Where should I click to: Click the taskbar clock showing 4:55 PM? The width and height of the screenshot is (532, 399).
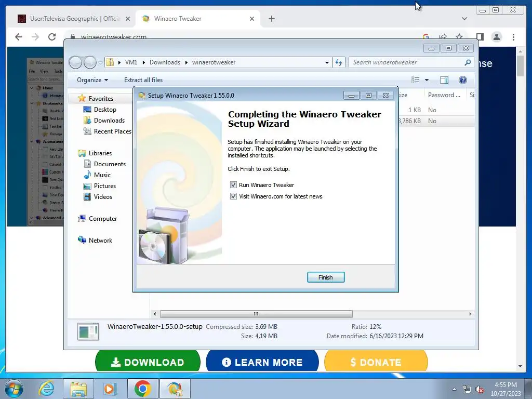click(x=506, y=389)
